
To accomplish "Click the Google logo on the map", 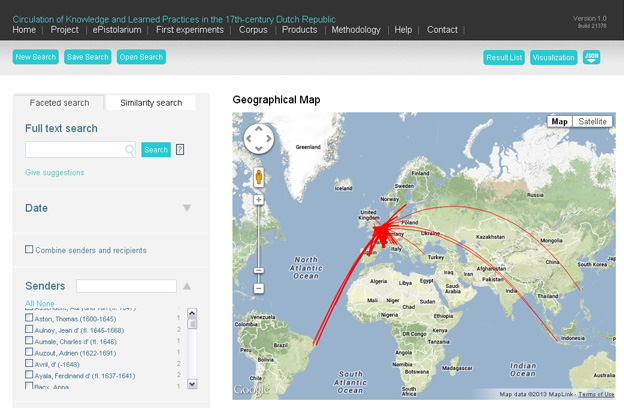I will 251,389.
